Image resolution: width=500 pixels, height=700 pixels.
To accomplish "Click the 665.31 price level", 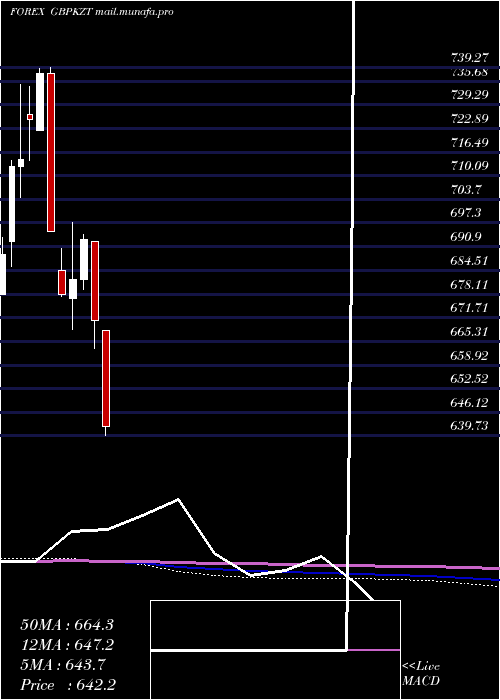I will coord(469,332).
